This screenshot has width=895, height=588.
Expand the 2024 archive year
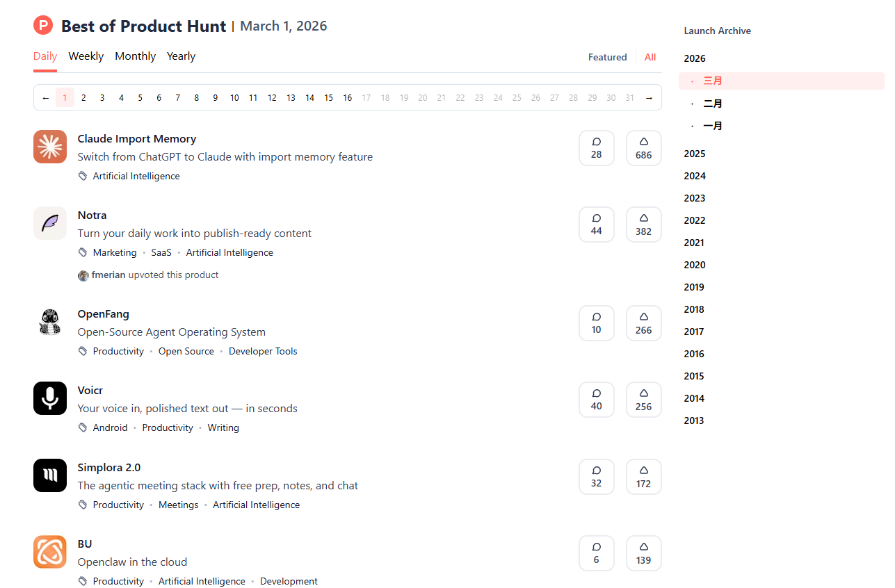click(x=694, y=176)
